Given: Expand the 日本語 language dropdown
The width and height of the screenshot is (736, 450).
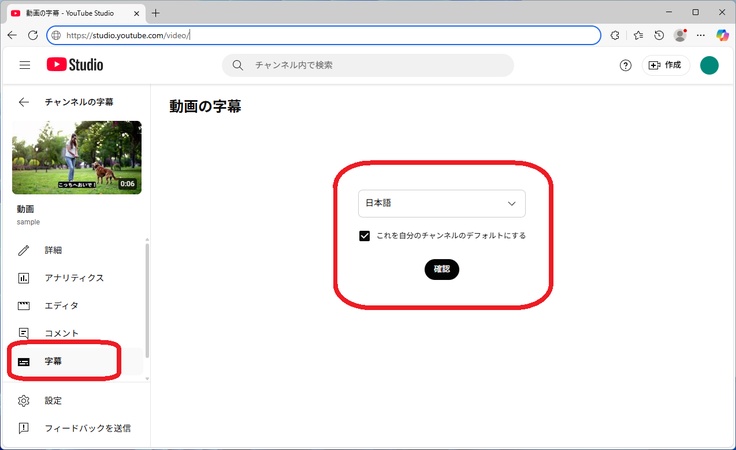Looking at the screenshot, I should point(442,203).
